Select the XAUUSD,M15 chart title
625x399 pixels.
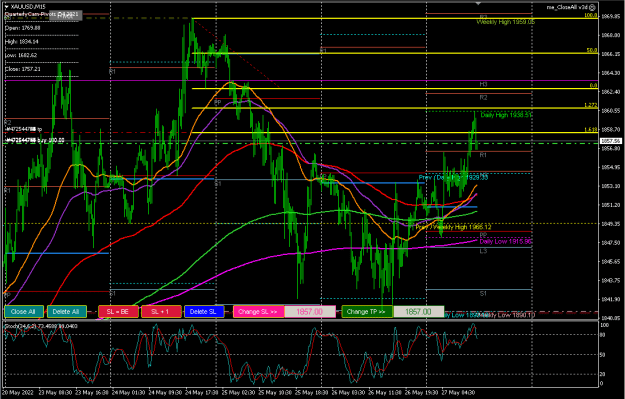click(28, 7)
